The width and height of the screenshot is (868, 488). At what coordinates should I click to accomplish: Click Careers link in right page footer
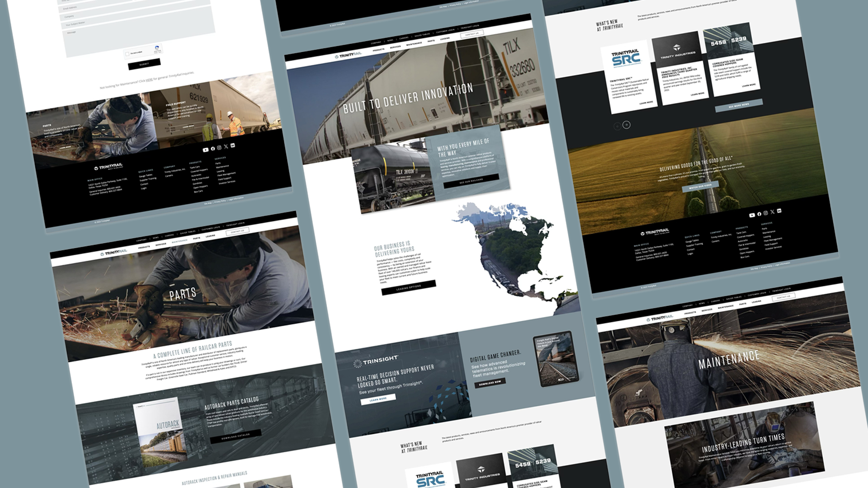pyautogui.click(x=716, y=241)
